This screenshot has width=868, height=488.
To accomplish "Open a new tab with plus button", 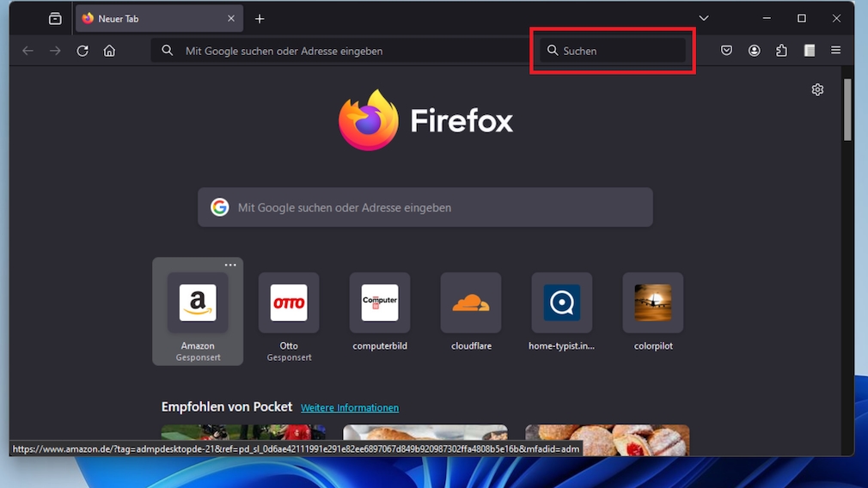I will (260, 19).
